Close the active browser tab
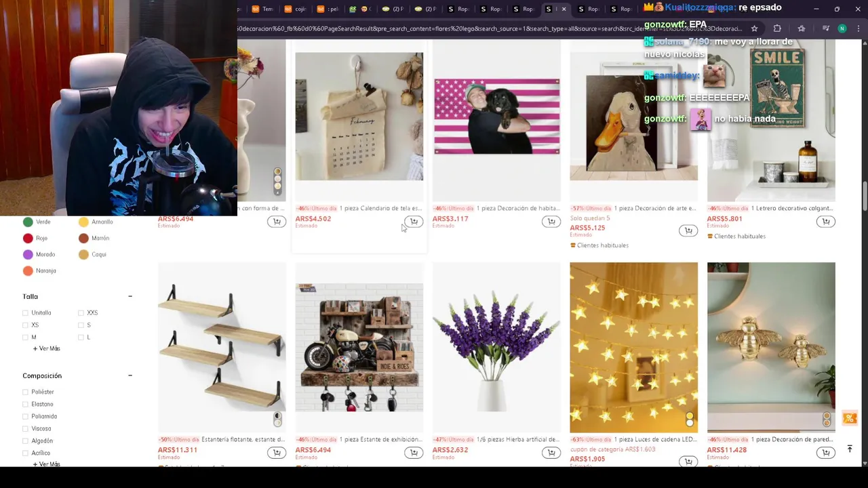868x488 pixels. tap(564, 9)
